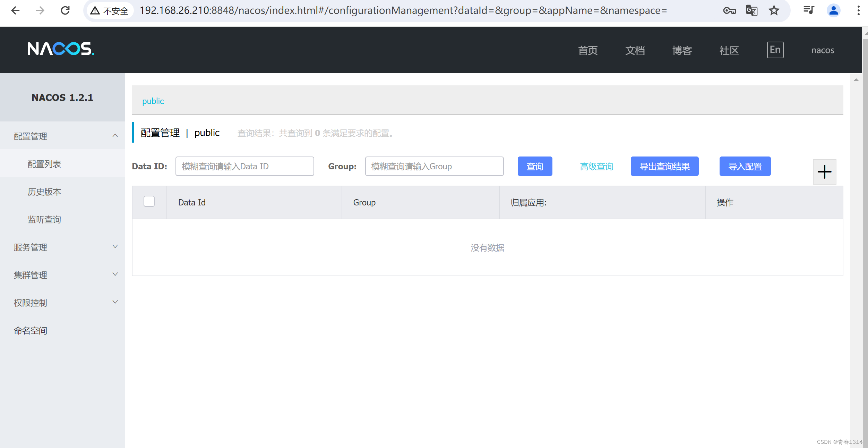
Task: Click the 没有数据 empty table message
Action: [x=487, y=247]
